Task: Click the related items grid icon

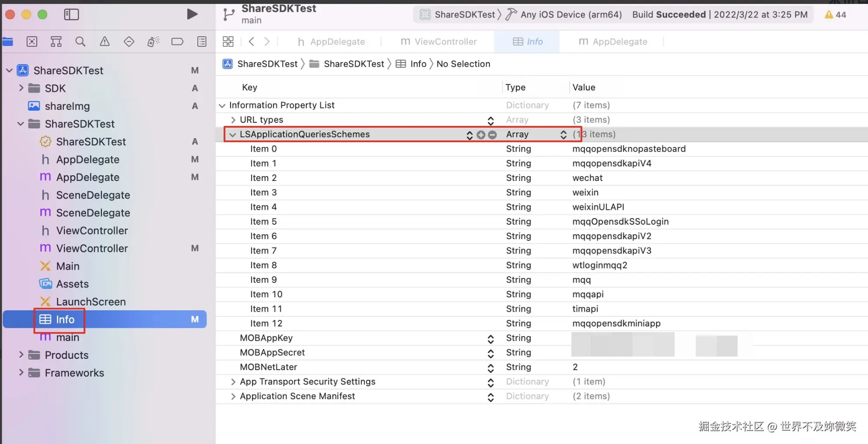Action: (x=228, y=42)
